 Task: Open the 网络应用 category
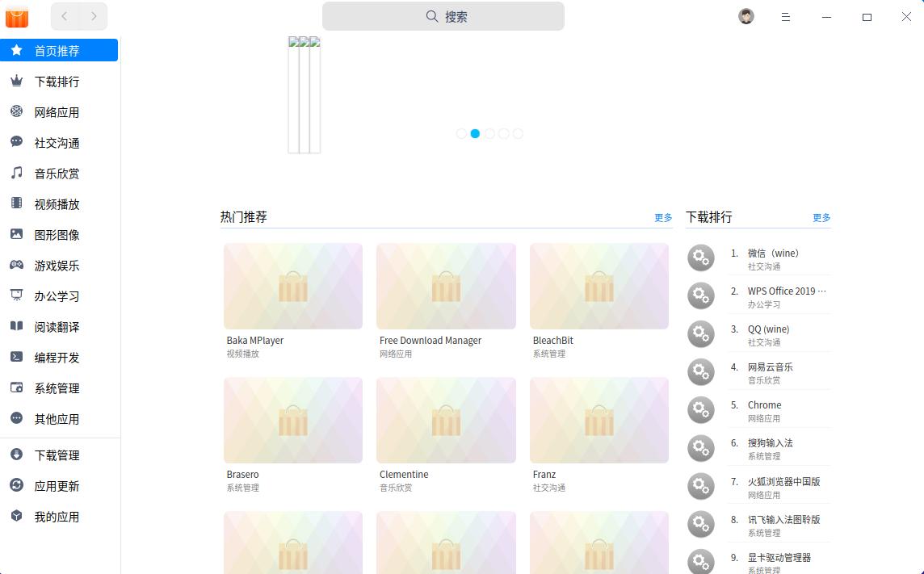59,112
